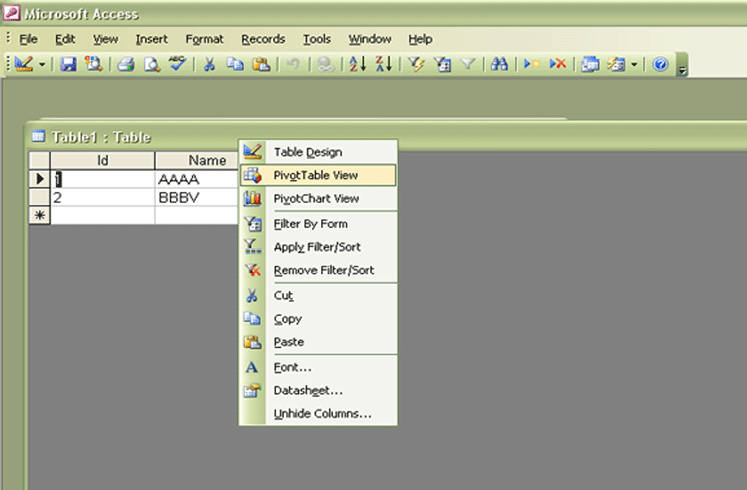Choose Unhide Columns... context entry
This screenshot has height=490, width=747.
pos(318,413)
